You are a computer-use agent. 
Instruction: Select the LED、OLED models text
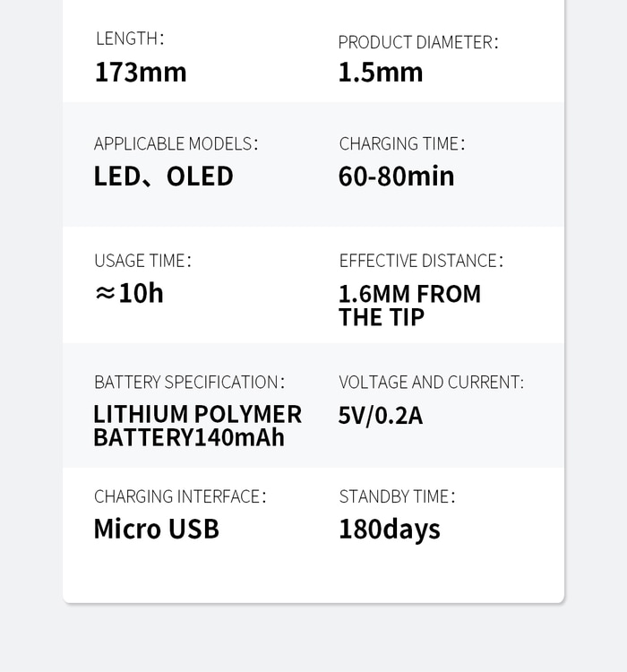pos(163,177)
